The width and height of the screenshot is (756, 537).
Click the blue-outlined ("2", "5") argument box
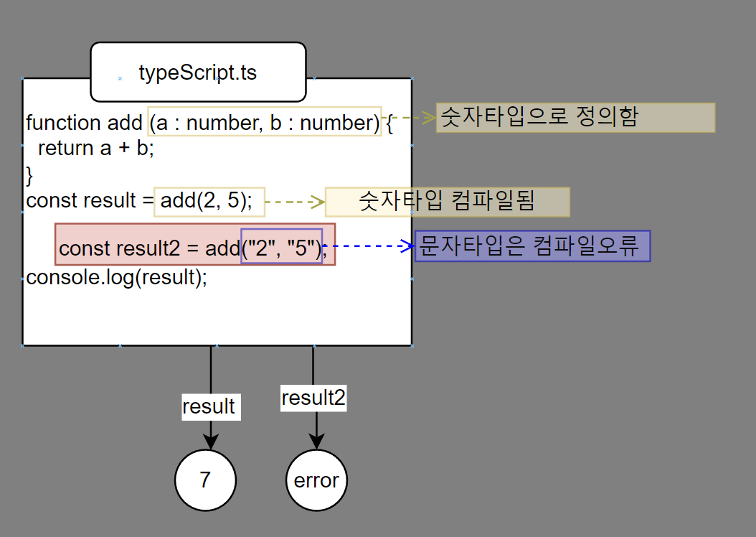(x=281, y=246)
